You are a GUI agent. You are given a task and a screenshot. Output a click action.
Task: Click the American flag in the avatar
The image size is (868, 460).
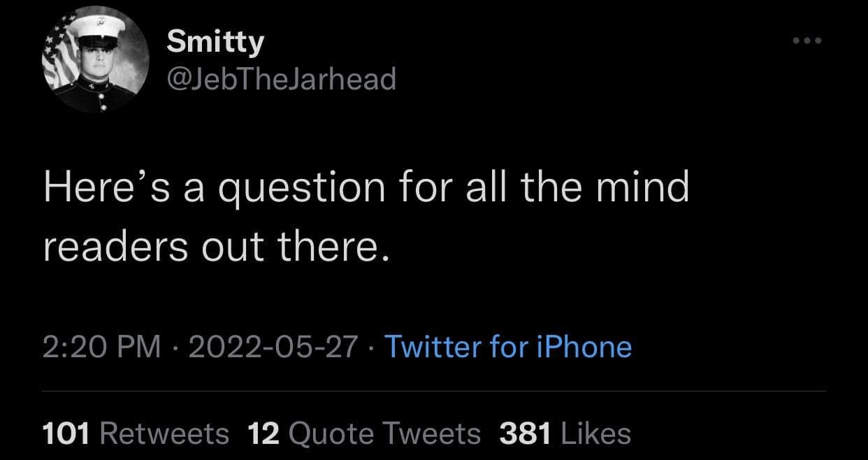[58, 56]
